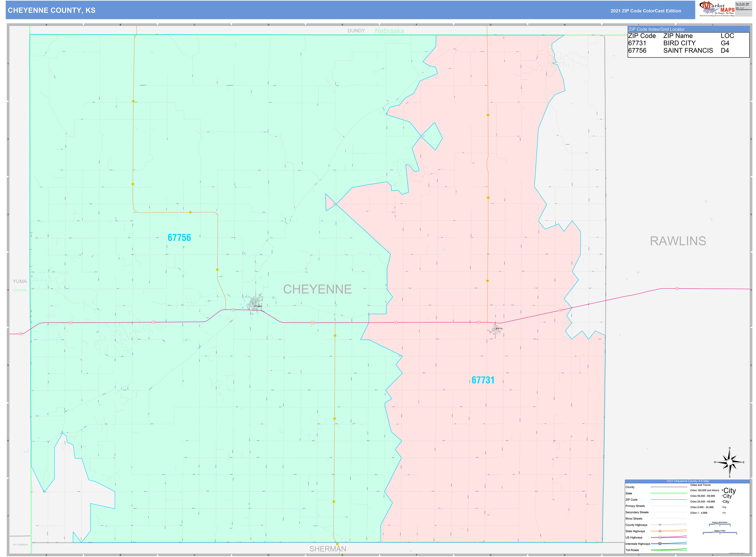756x557 pixels.
Task: Click the CHEYENNE COUNTY, KS title bar
Action: (51, 10)
